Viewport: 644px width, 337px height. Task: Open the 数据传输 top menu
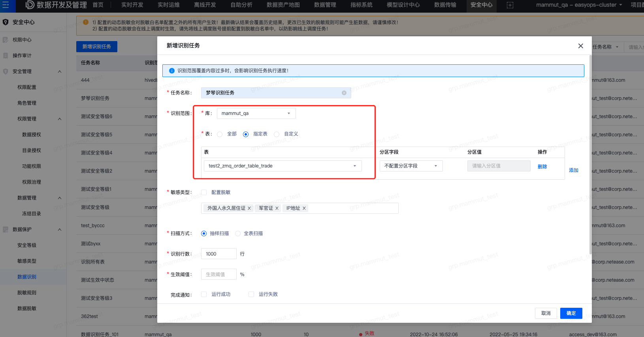tap(445, 5)
